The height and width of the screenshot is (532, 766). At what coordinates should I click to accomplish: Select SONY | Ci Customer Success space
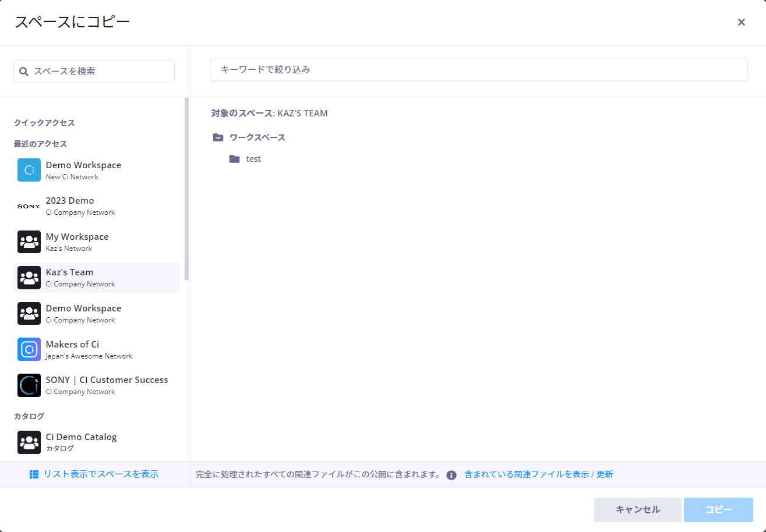click(x=96, y=385)
